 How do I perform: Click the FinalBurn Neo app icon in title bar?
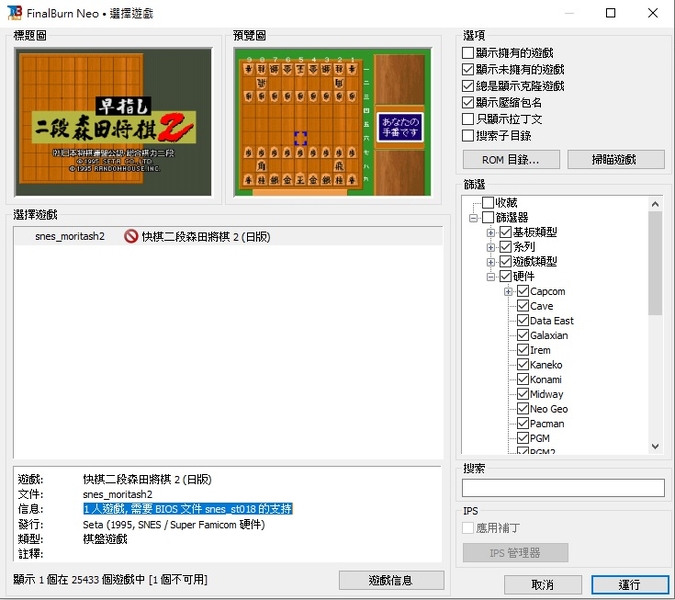click(14, 12)
